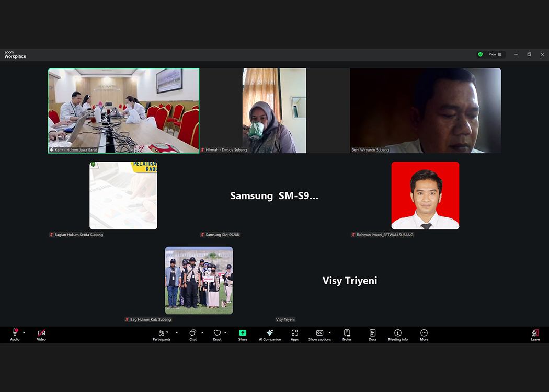The height and width of the screenshot is (392, 549).
Task: Unmute the microphone with Audio button
Action: click(15, 335)
